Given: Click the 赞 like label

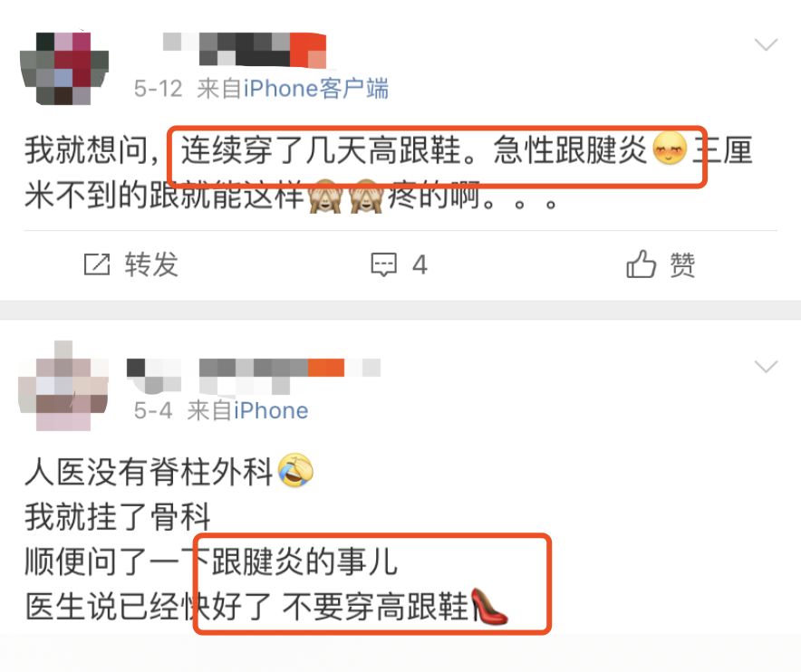Looking at the screenshot, I should tap(682, 265).
